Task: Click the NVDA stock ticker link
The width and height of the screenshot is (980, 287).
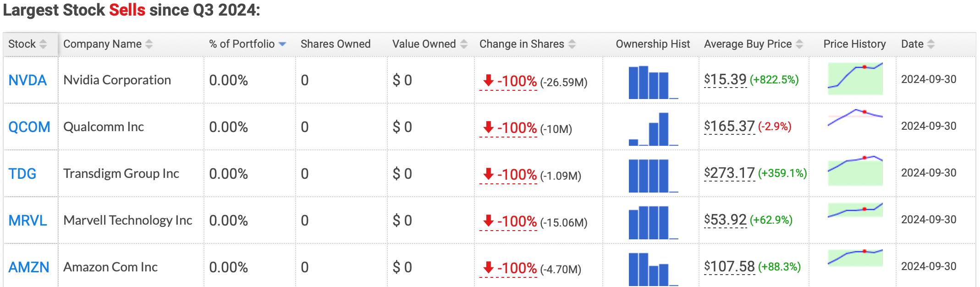Action: [x=28, y=80]
